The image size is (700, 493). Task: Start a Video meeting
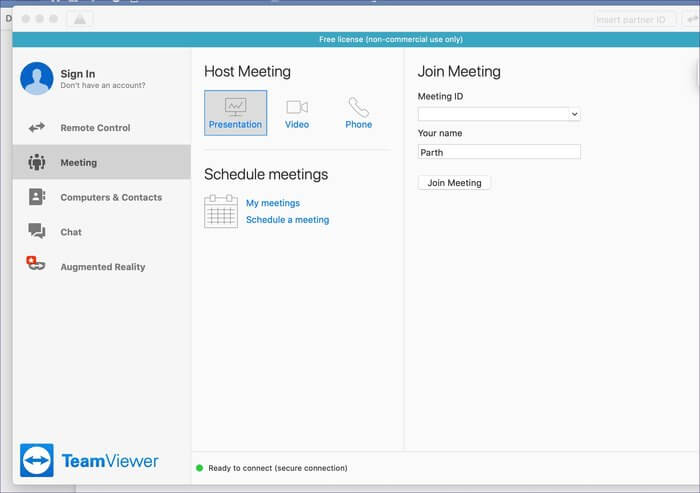[297, 114]
